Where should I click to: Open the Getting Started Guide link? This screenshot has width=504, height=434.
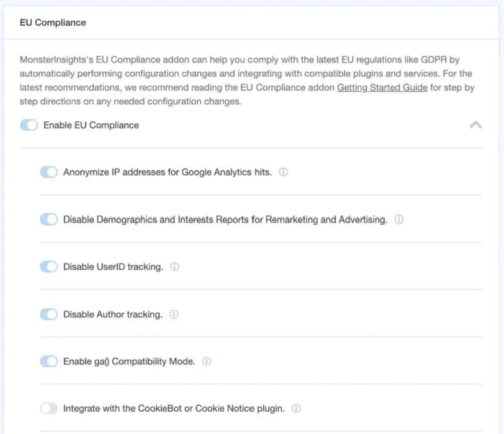pyautogui.click(x=382, y=87)
